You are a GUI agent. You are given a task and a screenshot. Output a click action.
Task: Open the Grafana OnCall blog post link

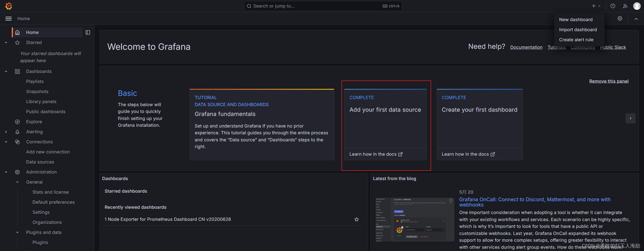pos(535,202)
